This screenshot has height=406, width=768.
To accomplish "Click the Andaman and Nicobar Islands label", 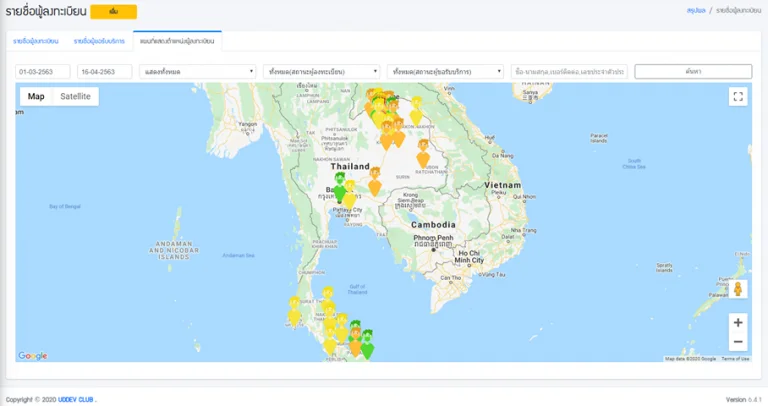I will coord(174,250).
